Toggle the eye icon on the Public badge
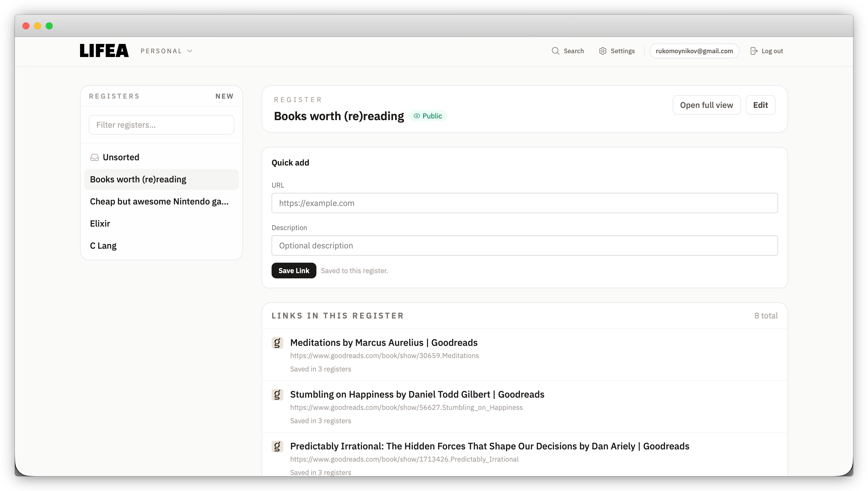Image resolution: width=868 pixels, height=491 pixels. (x=417, y=116)
